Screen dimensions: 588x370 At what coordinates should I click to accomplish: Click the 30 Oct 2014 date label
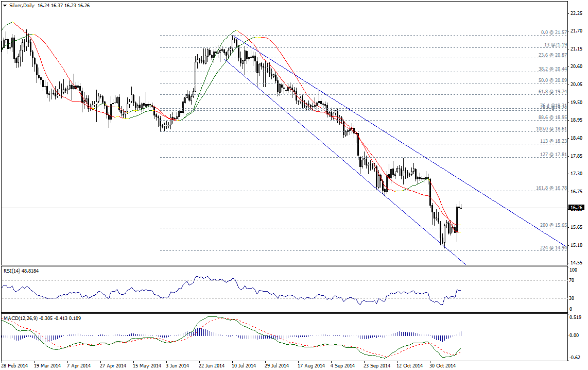click(x=442, y=365)
